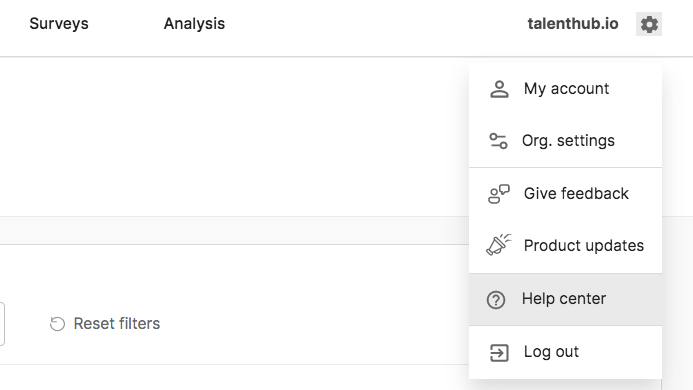This screenshot has width=693, height=390.
Task: Click the speech bubble Give feedback icon
Action: click(x=499, y=194)
